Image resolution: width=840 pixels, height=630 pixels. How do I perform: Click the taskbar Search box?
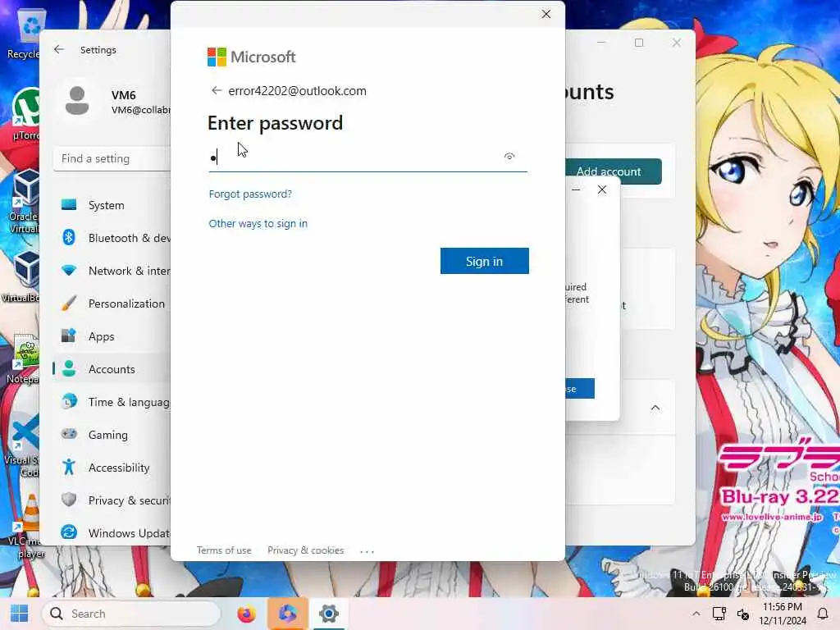[x=132, y=614]
